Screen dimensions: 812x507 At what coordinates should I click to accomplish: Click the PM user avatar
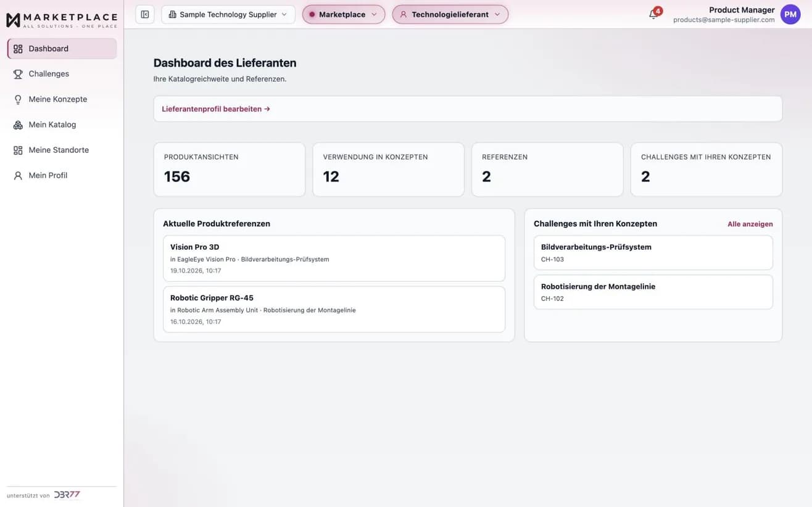point(790,14)
